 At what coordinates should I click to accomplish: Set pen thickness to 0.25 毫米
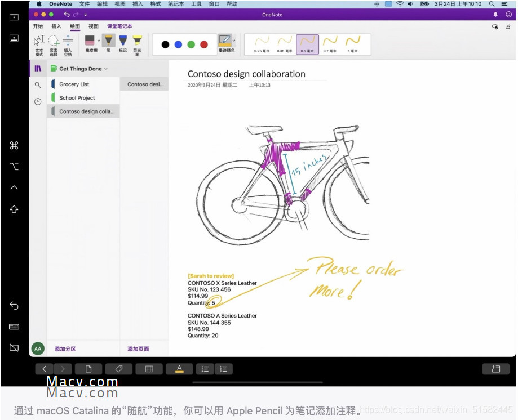[262, 44]
